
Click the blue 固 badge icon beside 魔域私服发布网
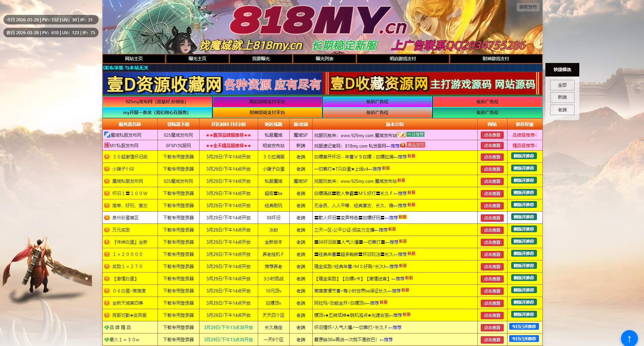click(x=106, y=135)
